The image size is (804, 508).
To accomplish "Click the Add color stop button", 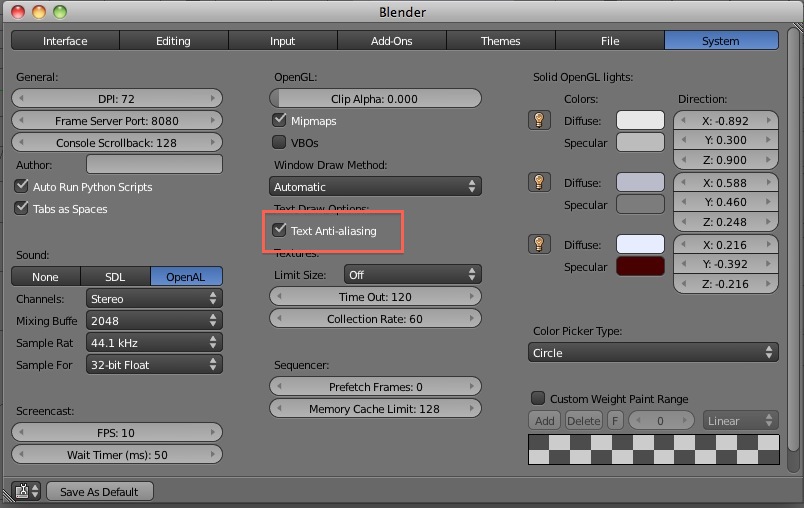I will (544, 421).
